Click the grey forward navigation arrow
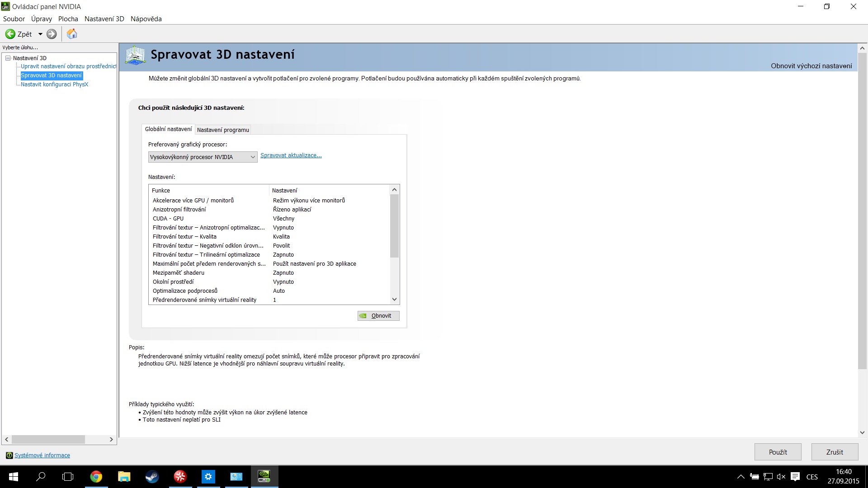The height and width of the screenshot is (488, 868). click(x=52, y=34)
